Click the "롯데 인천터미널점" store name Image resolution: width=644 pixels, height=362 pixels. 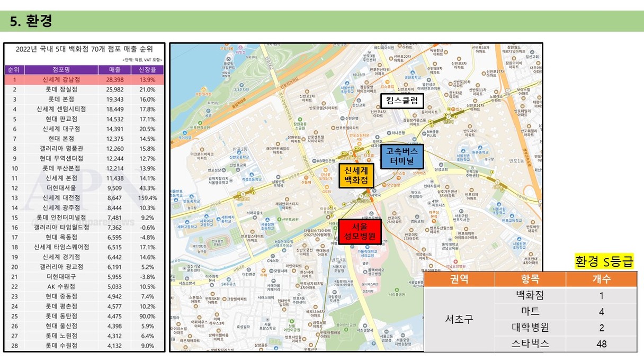coord(61,218)
